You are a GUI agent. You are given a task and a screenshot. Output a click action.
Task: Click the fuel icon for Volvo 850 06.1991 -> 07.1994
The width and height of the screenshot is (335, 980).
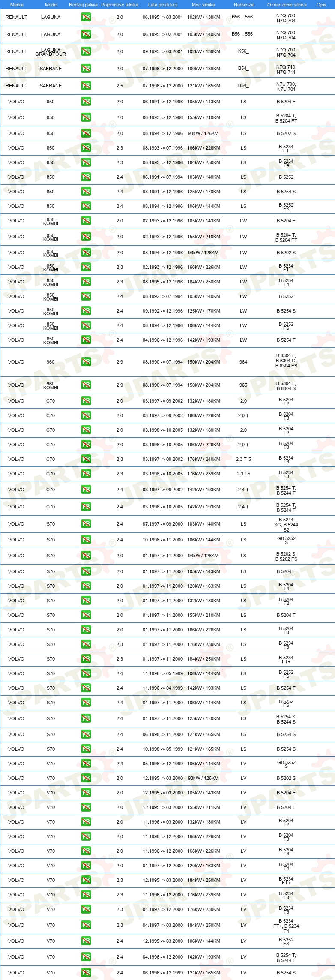[x=86, y=177]
